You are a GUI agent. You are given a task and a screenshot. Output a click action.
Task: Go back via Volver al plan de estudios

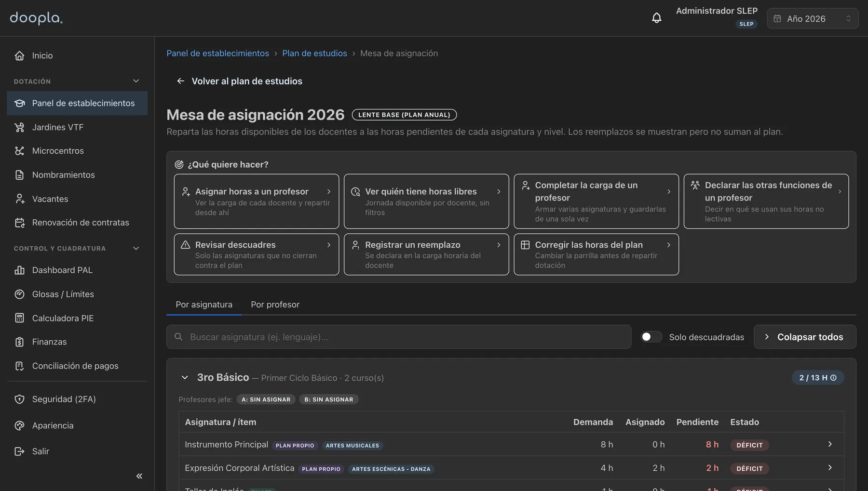click(x=240, y=81)
